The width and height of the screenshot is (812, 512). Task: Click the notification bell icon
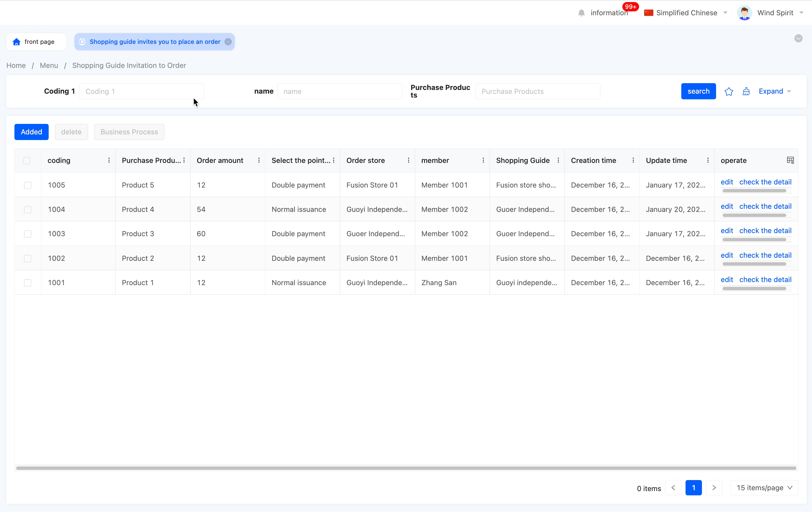[x=581, y=13]
